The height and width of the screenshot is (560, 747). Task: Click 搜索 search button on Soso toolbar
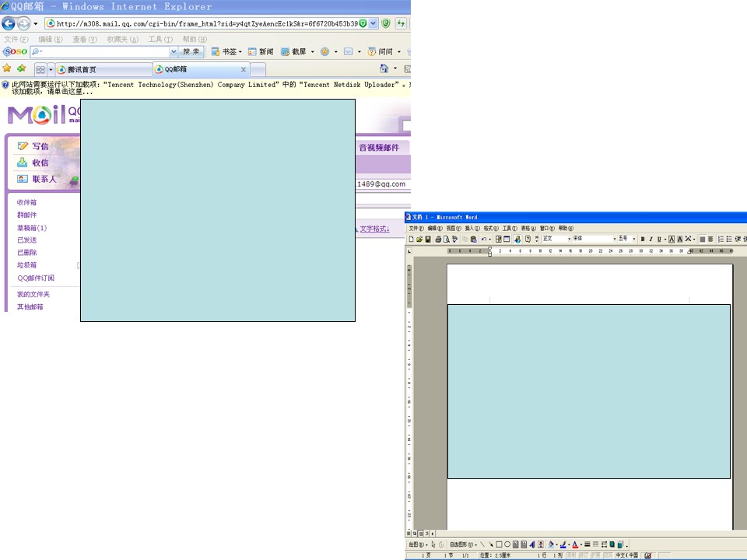click(x=191, y=51)
